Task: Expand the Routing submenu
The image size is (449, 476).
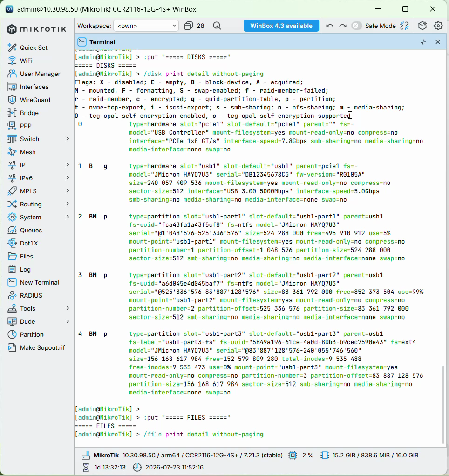Action: (68, 204)
